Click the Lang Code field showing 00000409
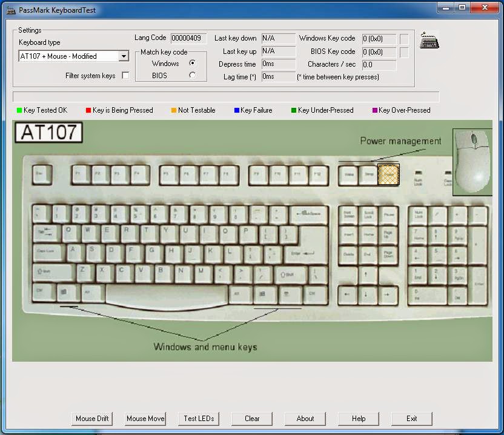 [x=188, y=38]
